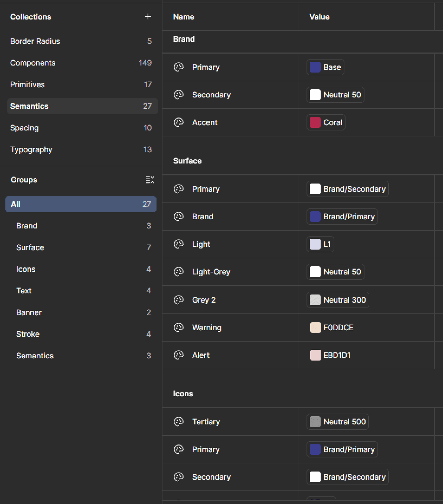Click the Accent variable name
The image size is (443, 504).
click(205, 122)
